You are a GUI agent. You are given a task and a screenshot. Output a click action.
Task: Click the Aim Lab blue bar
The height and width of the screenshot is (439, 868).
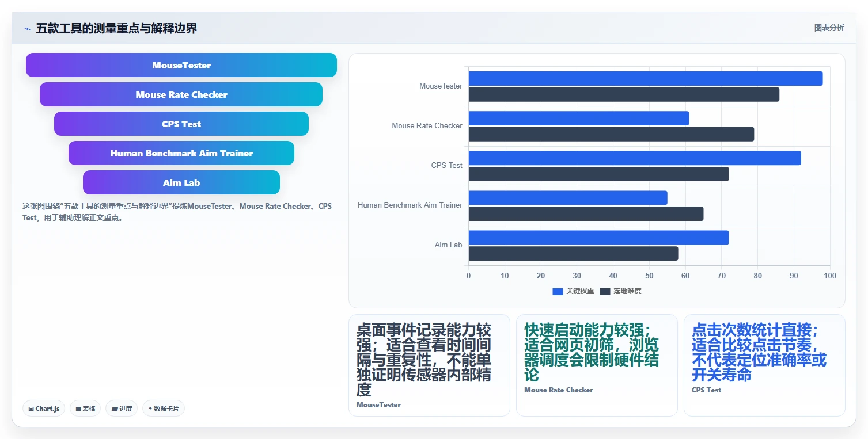click(598, 238)
